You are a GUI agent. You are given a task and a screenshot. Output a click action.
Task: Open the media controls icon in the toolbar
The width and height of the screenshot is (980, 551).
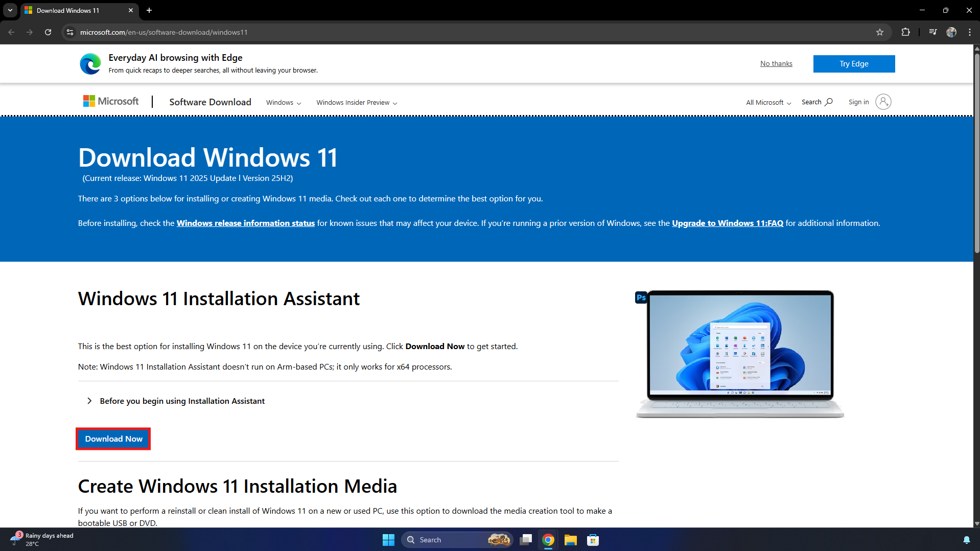point(932,32)
